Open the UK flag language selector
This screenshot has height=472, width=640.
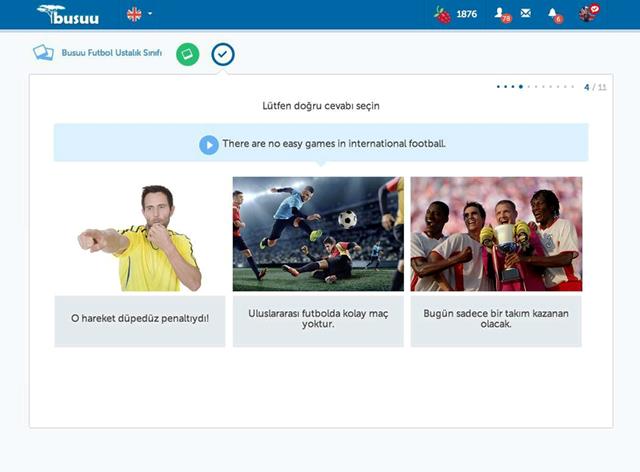134,15
